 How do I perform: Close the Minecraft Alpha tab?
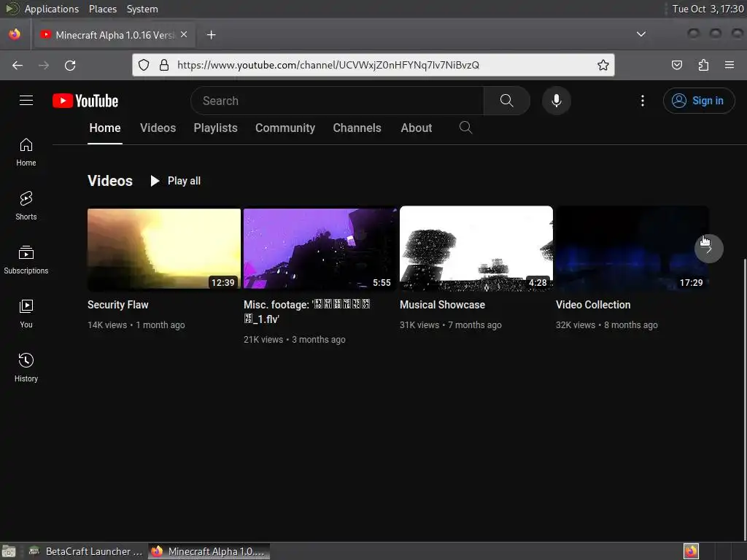click(184, 35)
